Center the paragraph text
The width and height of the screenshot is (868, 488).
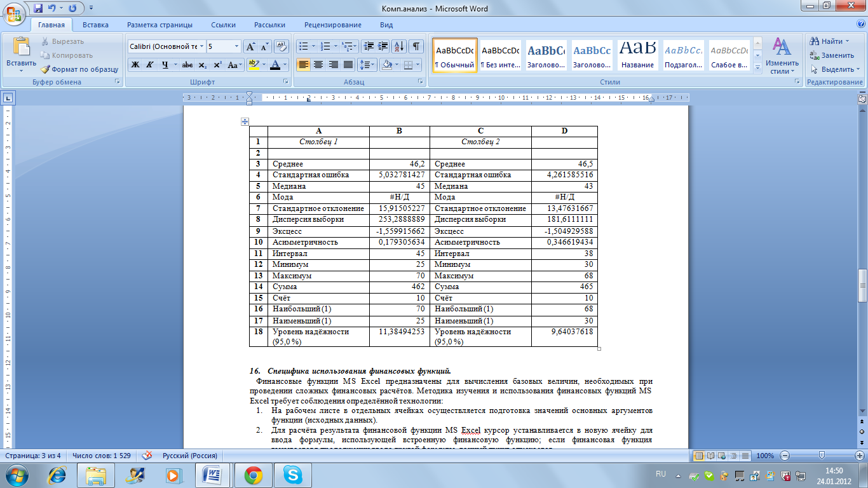[318, 65]
